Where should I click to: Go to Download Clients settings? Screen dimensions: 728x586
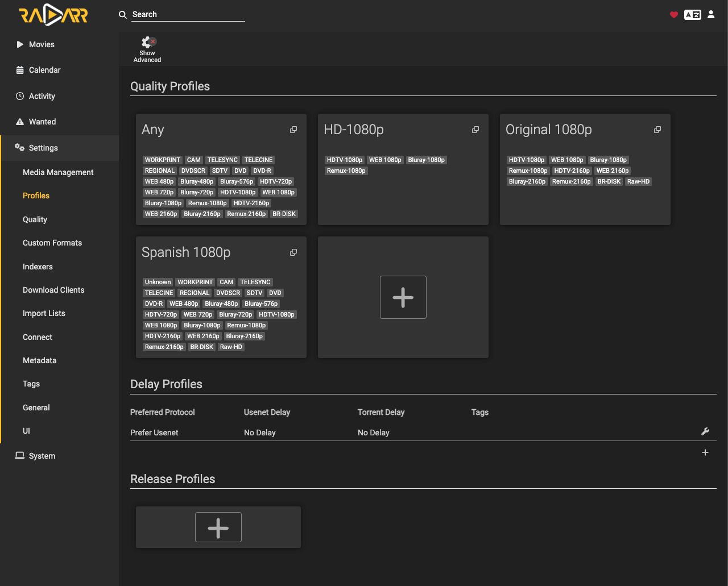[x=53, y=290]
